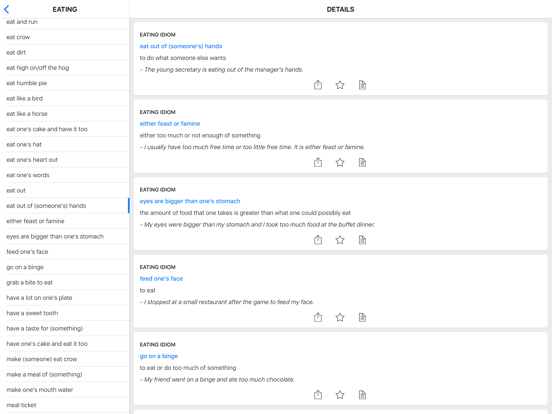Open the 'feed one's face' title link
The width and height of the screenshot is (552, 414).
pos(161,278)
